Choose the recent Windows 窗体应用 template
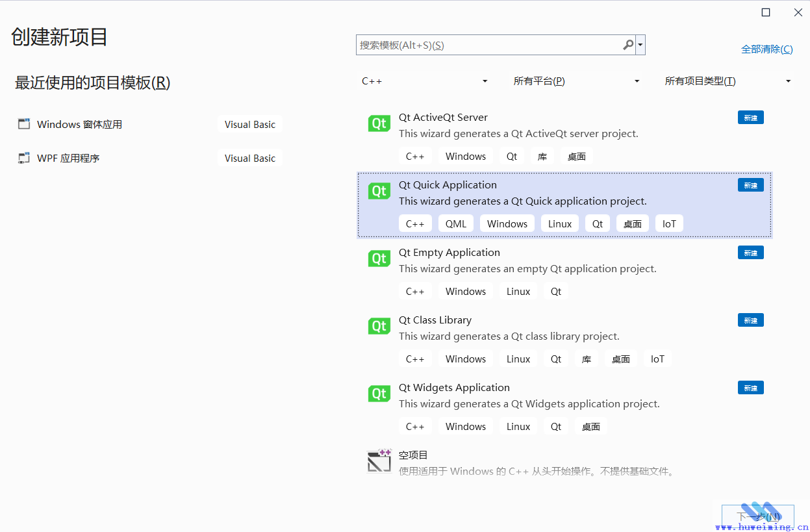 point(79,124)
